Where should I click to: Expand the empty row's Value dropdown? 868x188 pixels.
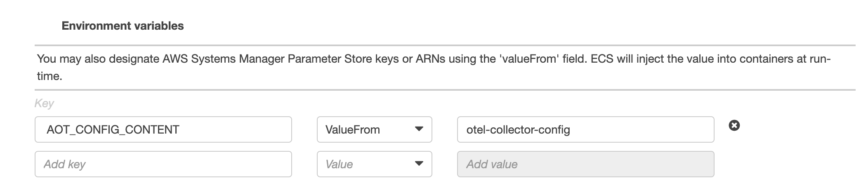pyautogui.click(x=374, y=164)
